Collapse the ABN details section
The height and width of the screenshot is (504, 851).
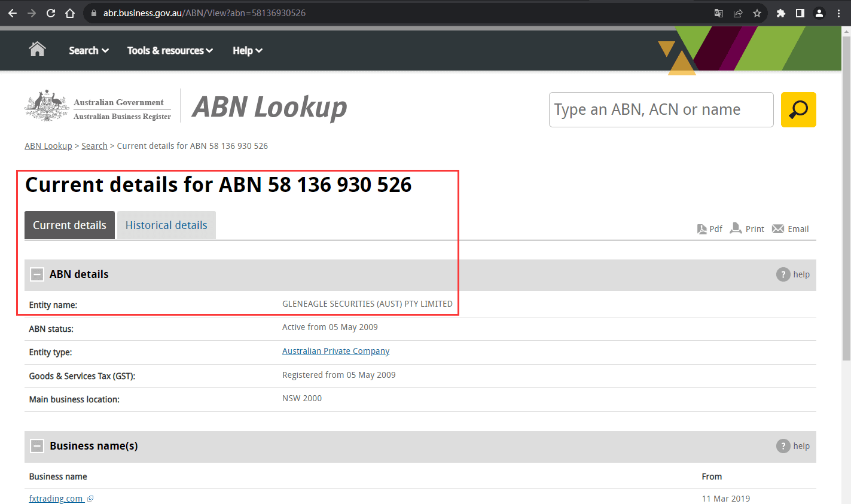coord(37,274)
